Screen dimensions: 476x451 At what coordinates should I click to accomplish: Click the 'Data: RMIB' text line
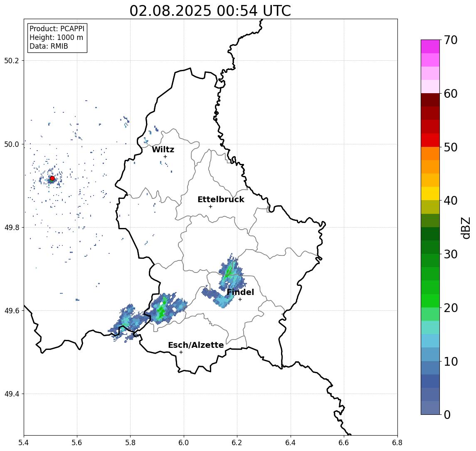49,46
